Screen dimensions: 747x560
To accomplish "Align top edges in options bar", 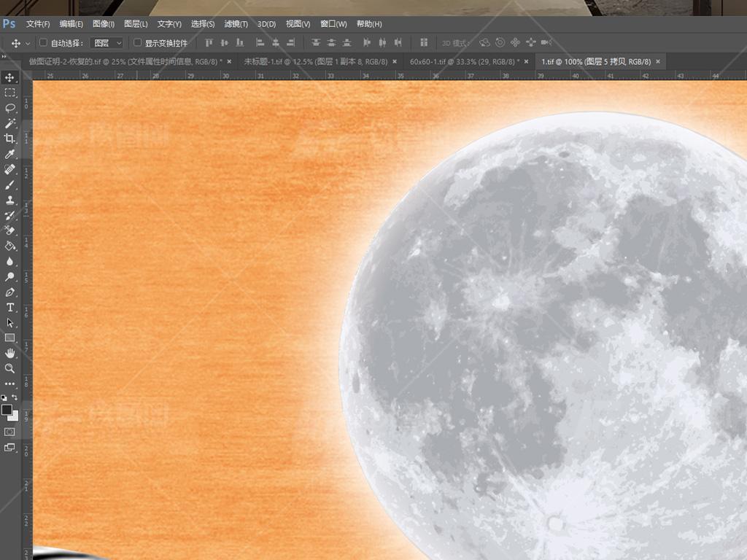I will click(209, 43).
